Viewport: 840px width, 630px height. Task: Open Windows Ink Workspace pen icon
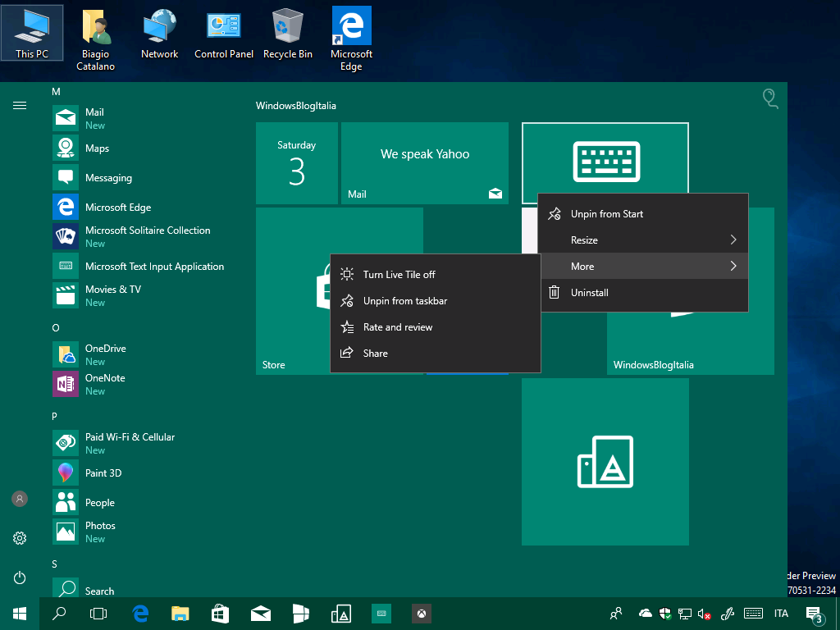point(727,614)
